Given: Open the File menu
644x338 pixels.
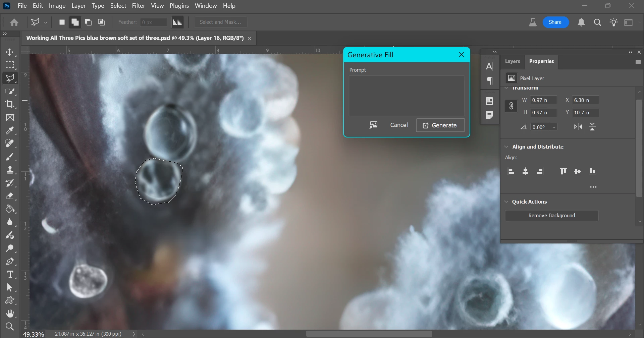Looking at the screenshot, I should (22, 6).
